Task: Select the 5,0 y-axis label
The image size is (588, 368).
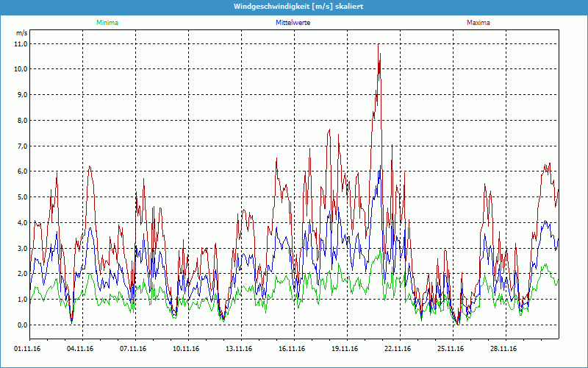Action: coord(21,197)
